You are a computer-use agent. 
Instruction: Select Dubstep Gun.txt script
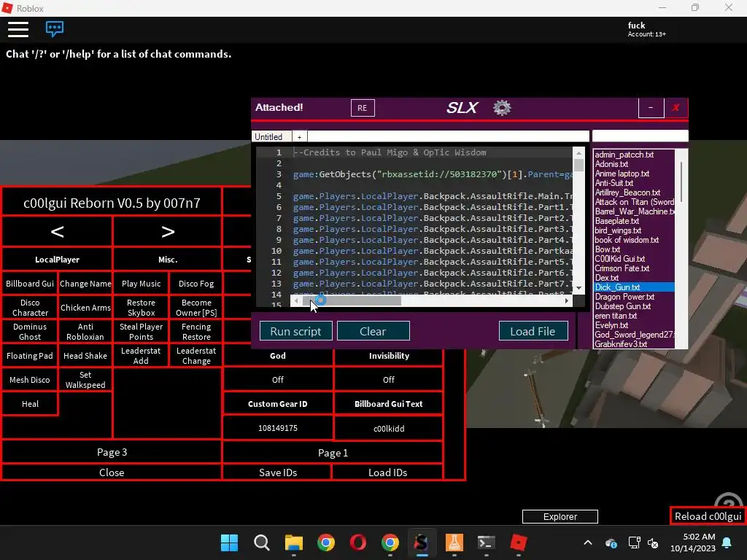[623, 306]
